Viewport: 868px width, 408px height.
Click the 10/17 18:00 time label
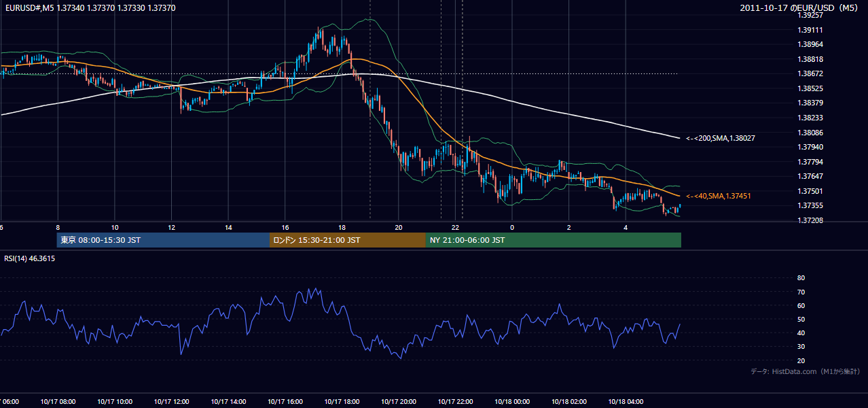[x=342, y=402]
